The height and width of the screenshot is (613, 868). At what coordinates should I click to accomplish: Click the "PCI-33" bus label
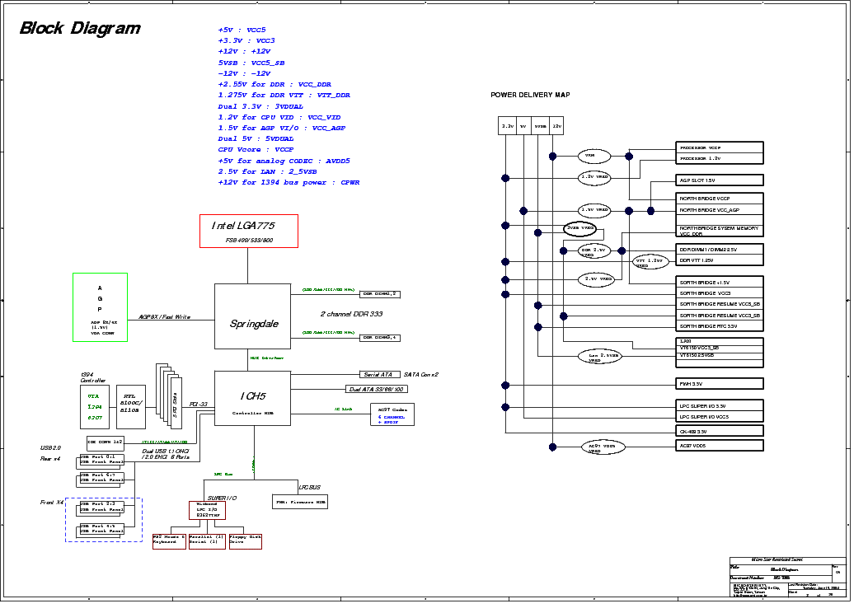[x=198, y=405]
